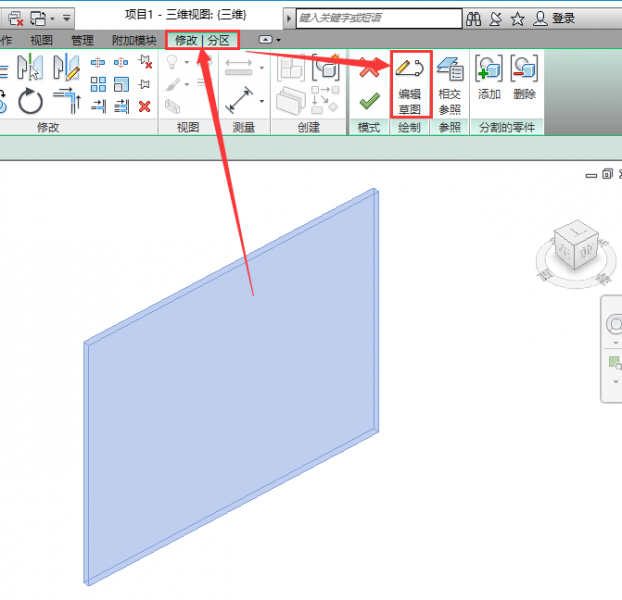The height and width of the screenshot is (600, 622).
Task: Click the Override Graphics paintbrush icon
Action: coord(173,84)
